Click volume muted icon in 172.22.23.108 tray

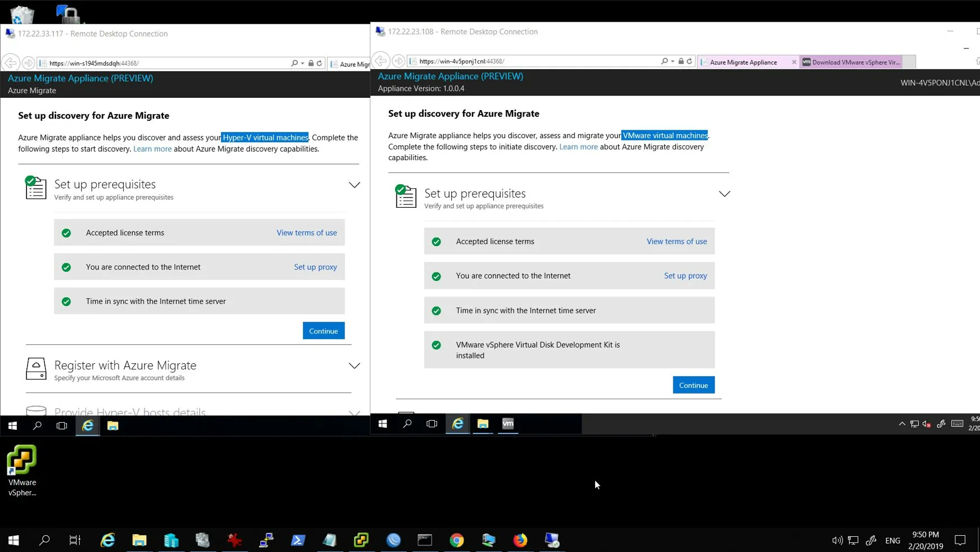[927, 424]
